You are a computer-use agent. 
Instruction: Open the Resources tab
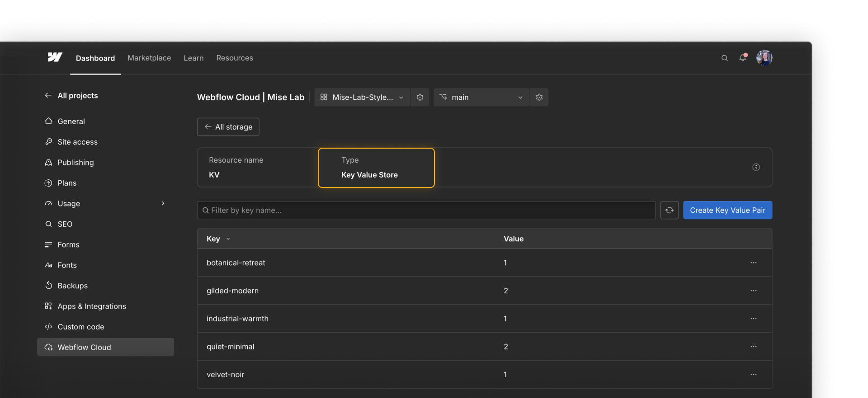tap(235, 58)
